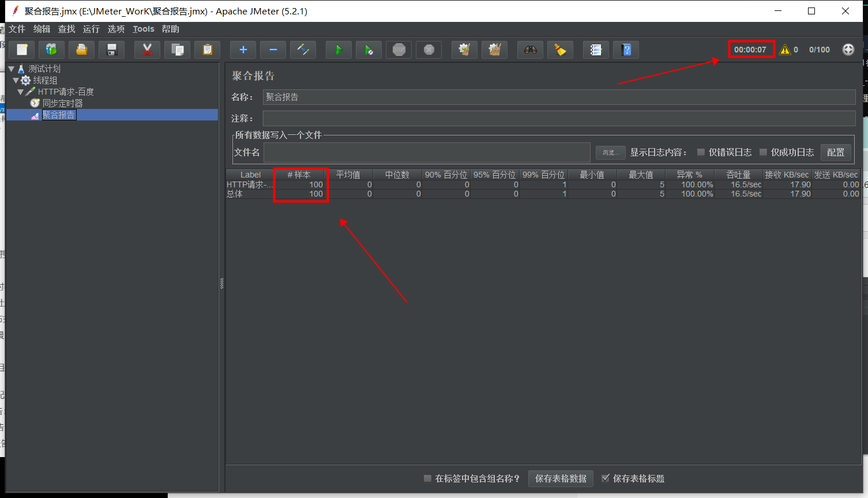868x498 pixels.
Task: Uncheck the 保存表格标题 checkbox
Action: (606, 478)
